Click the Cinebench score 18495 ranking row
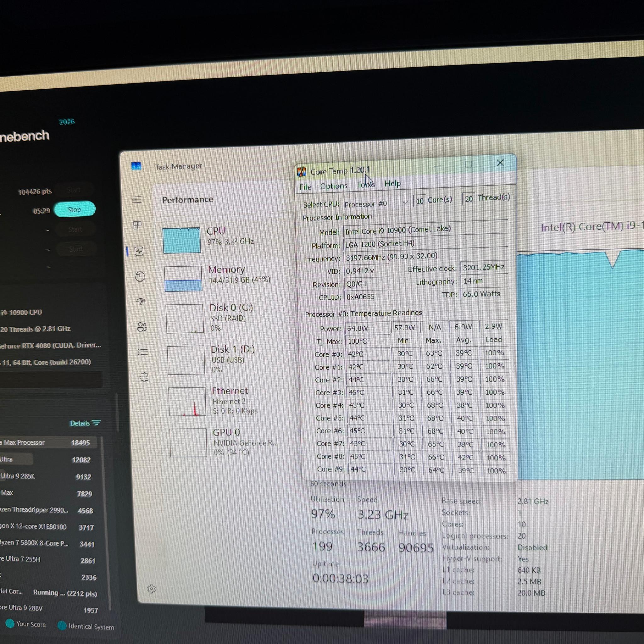Image resolution: width=644 pixels, height=644 pixels. [x=48, y=442]
